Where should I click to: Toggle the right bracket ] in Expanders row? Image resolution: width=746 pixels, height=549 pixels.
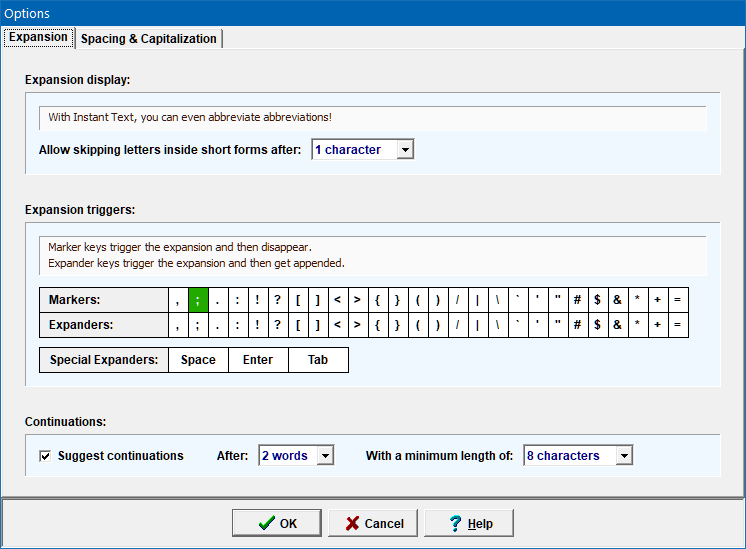pyautogui.click(x=318, y=325)
